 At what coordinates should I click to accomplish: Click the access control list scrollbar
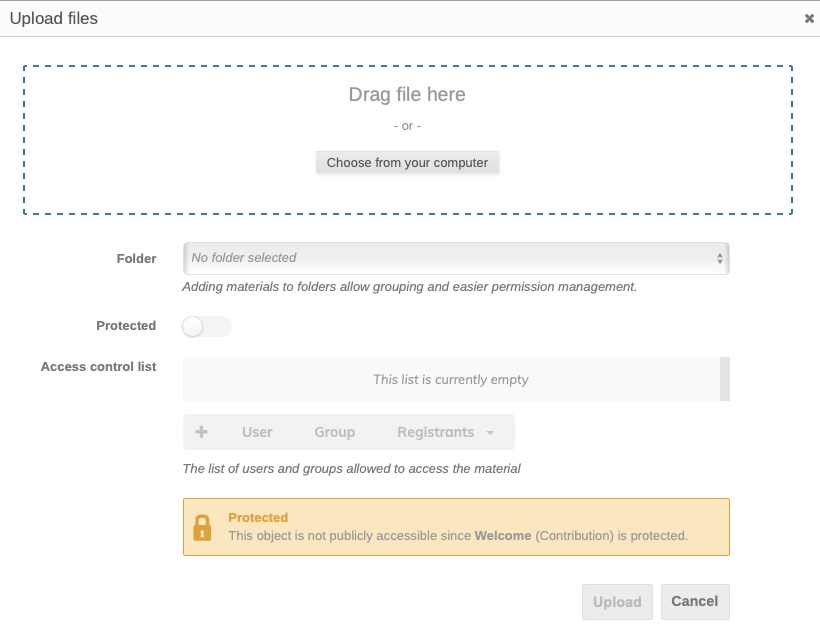coord(725,379)
